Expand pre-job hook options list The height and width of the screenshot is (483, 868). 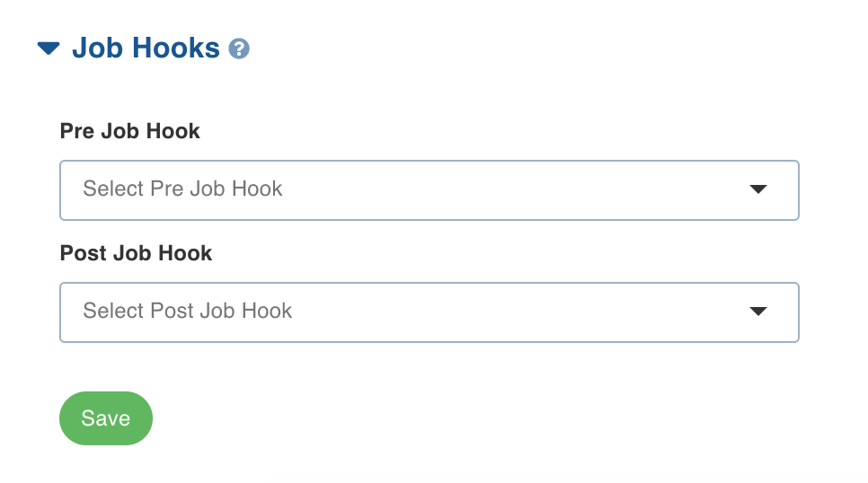(429, 190)
